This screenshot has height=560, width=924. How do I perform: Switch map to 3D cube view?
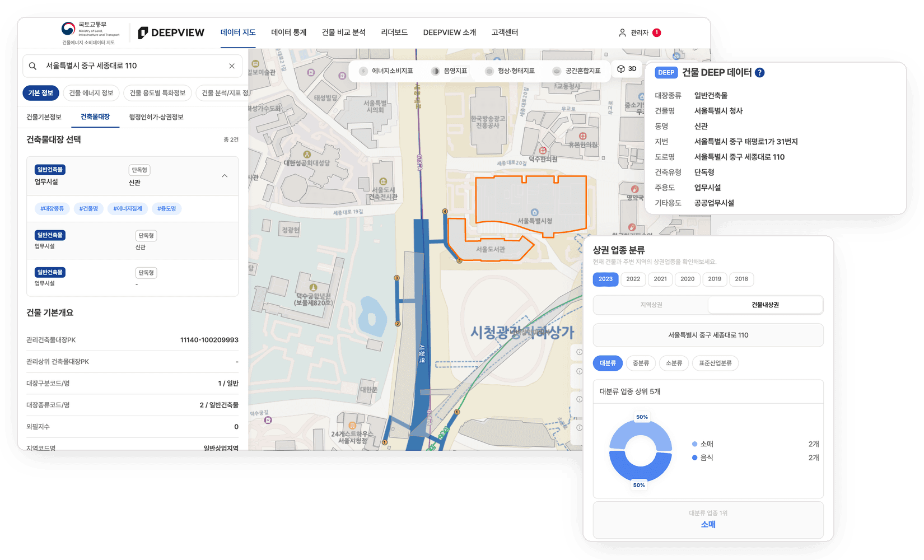point(627,69)
